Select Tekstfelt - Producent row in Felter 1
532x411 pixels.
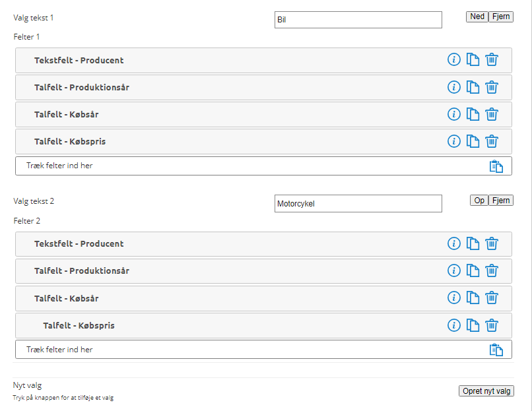[x=263, y=60]
